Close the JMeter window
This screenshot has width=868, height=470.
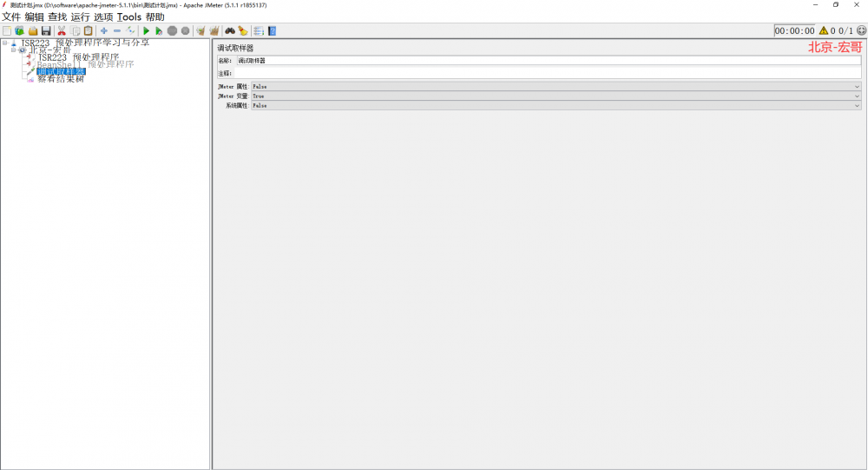[x=857, y=5]
